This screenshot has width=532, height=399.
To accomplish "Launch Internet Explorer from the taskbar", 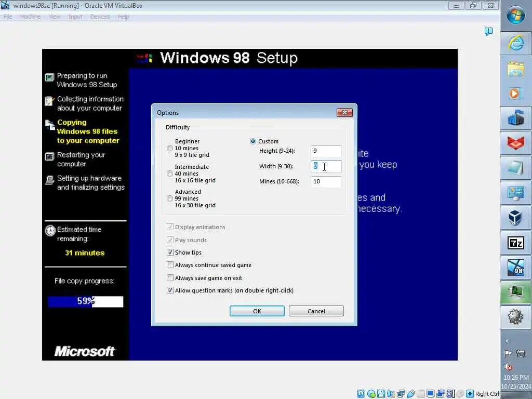I will coord(516,44).
